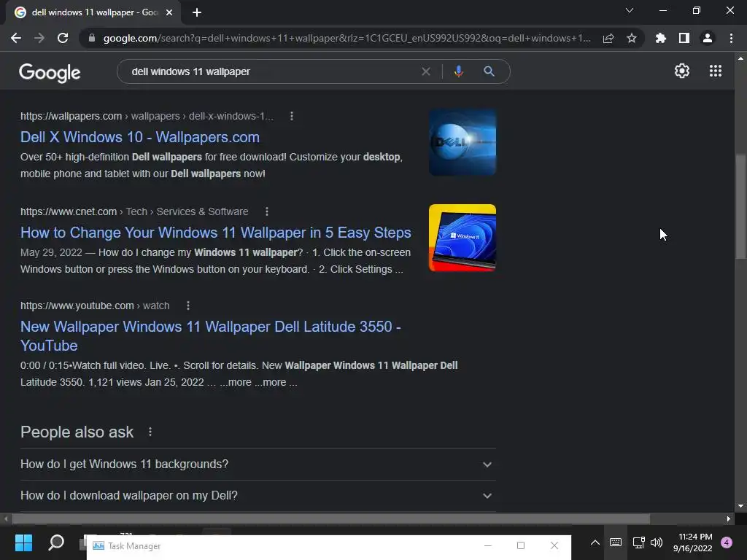Image resolution: width=747 pixels, height=560 pixels.
Task: Expand How do I get Windows 11 backgrounds?
Action: click(x=258, y=464)
